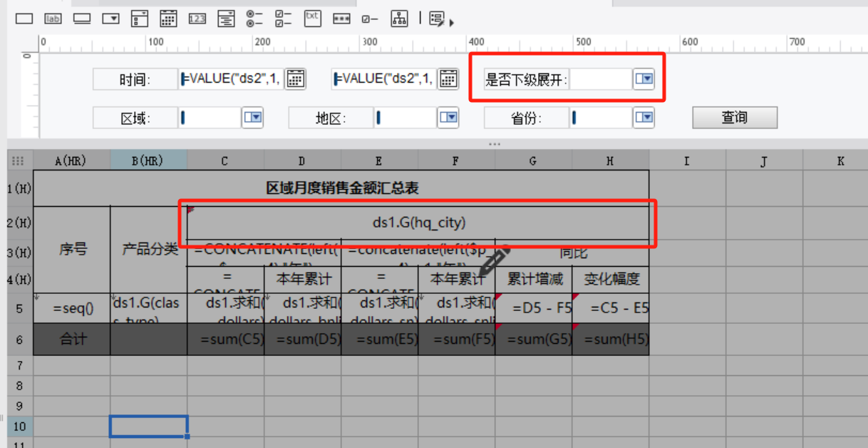The height and width of the screenshot is (448, 868).
Task: Open the 地区 dropdown arrow
Action: (448, 118)
